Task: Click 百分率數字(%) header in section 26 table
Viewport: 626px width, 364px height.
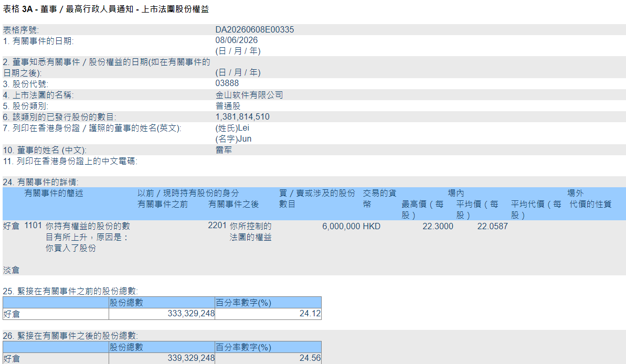Action: click(243, 347)
